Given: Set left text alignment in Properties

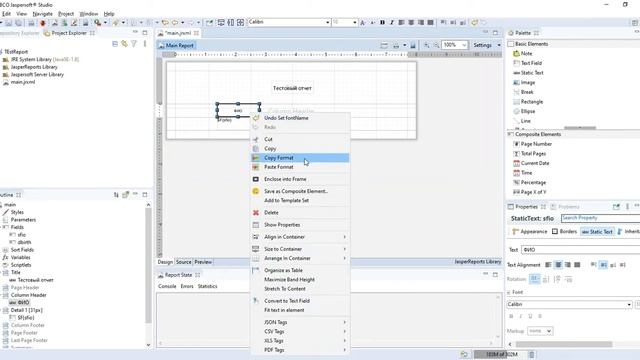Looking at the screenshot, I should (x=548, y=265).
